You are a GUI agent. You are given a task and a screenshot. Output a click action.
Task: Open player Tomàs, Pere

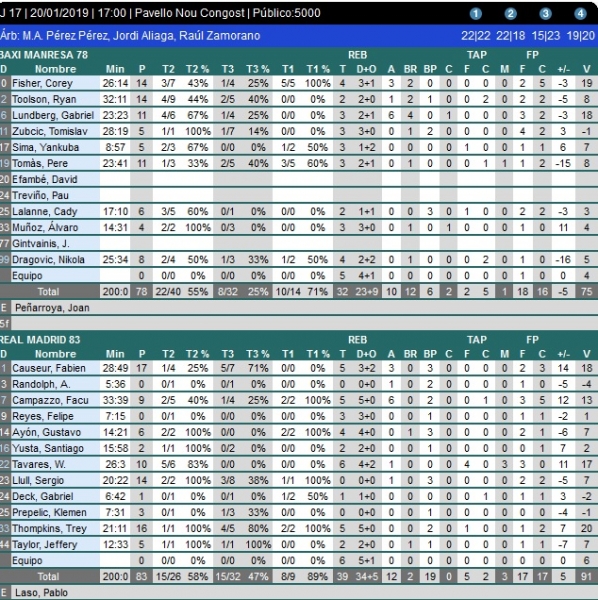tap(40, 164)
